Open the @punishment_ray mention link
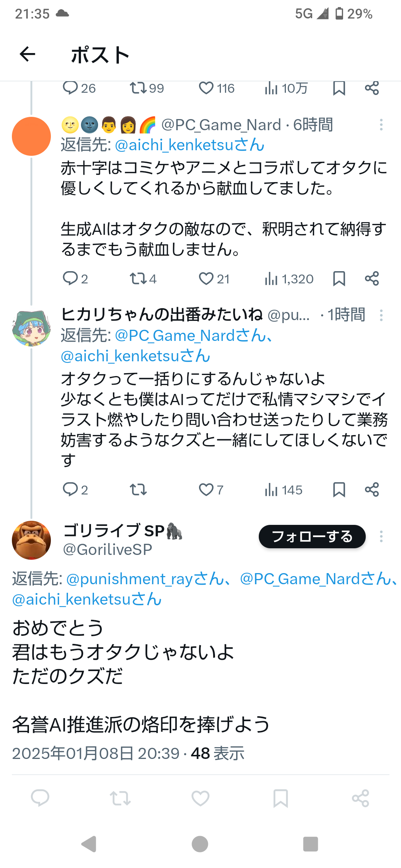The width and height of the screenshot is (401, 868). pyautogui.click(x=145, y=579)
